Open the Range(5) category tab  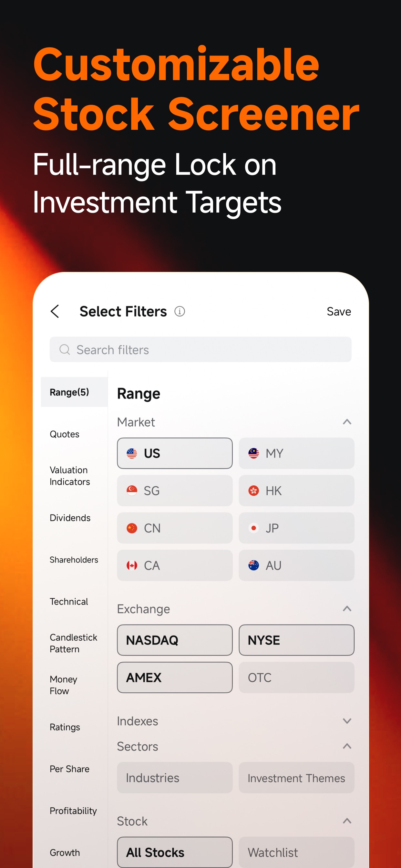tap(74, 392)
